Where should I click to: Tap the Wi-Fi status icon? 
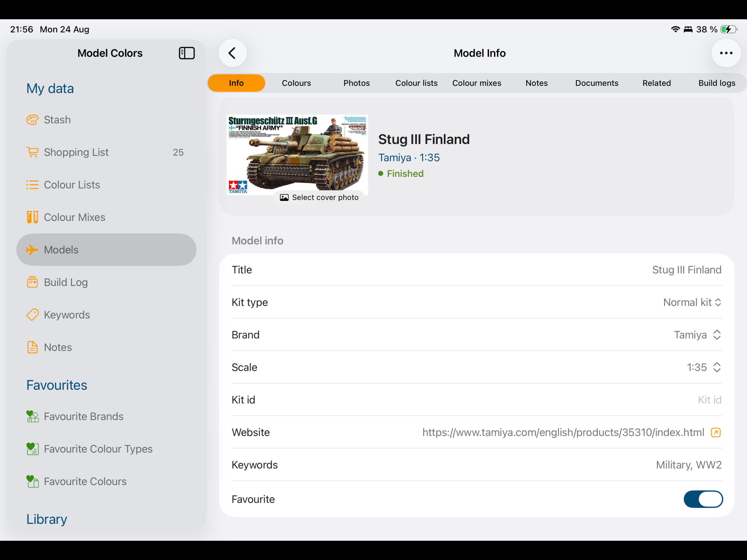675,29
